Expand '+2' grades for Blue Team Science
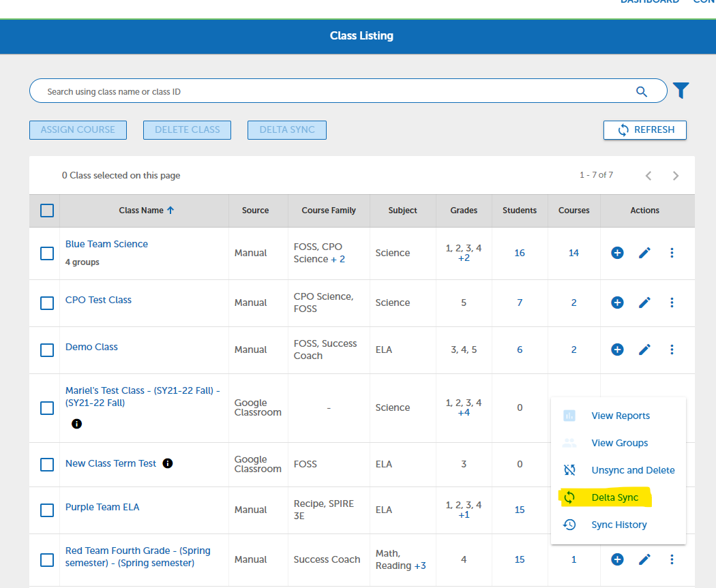The height and width of the screenshot is (588, 716). point(464,258)
